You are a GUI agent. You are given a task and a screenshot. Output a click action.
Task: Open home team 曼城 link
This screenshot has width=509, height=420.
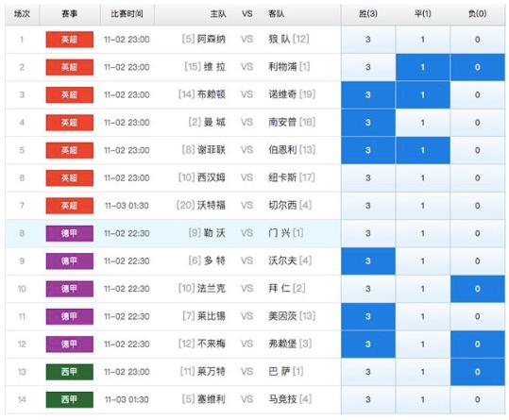pos(214,123)
